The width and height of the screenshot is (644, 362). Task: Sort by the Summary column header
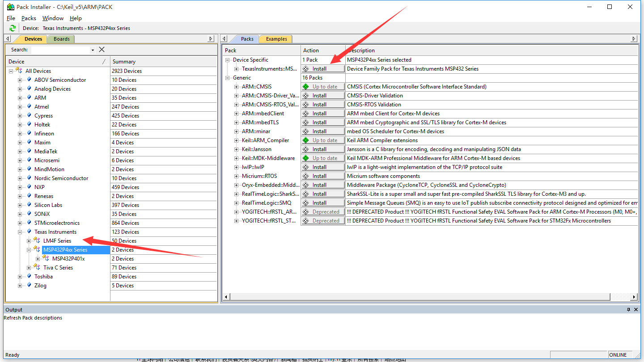click(163, 62)
